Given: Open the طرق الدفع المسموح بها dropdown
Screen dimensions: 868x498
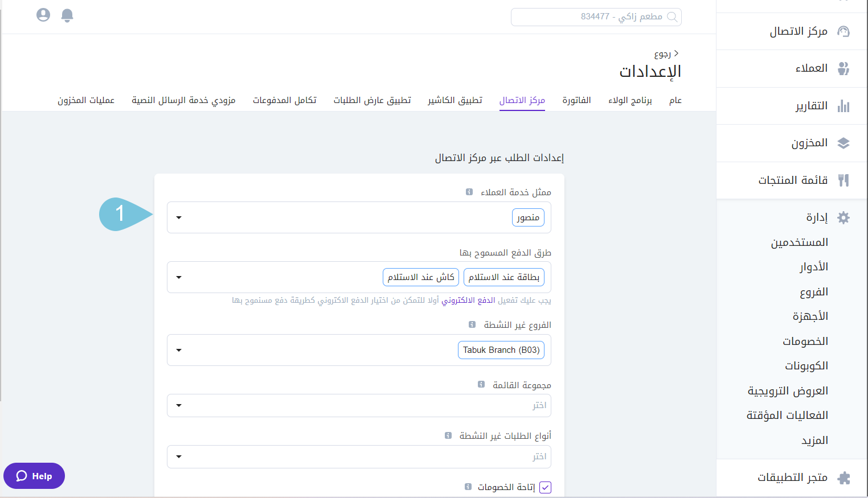Looking at the screenshot, I should [x=179, y=277].
